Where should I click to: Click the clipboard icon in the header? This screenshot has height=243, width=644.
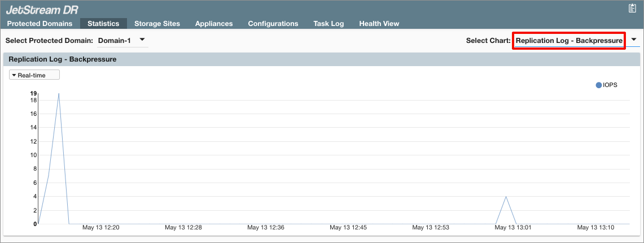[x=632, y=8]
